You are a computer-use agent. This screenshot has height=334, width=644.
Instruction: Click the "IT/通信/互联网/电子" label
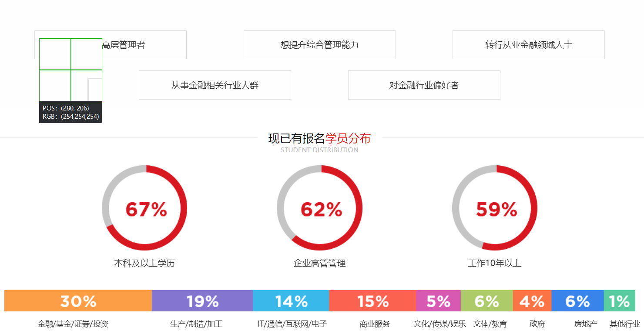click(x=292, y=324)
